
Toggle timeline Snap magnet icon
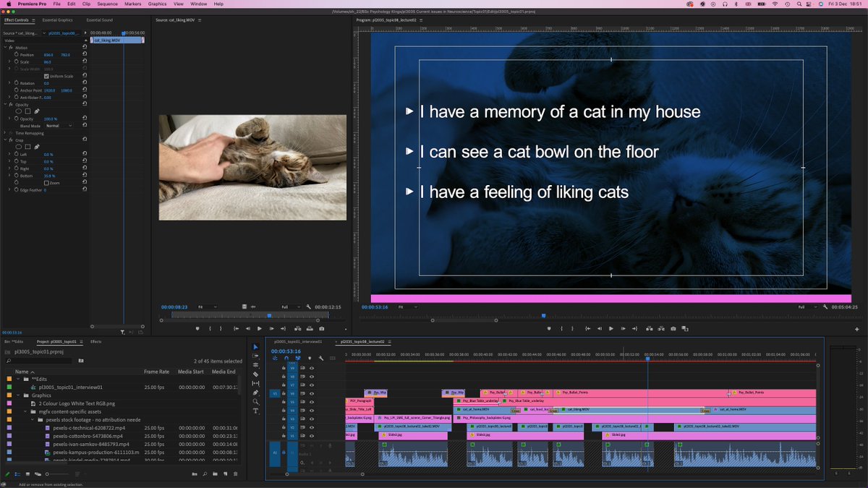[286, 358]
